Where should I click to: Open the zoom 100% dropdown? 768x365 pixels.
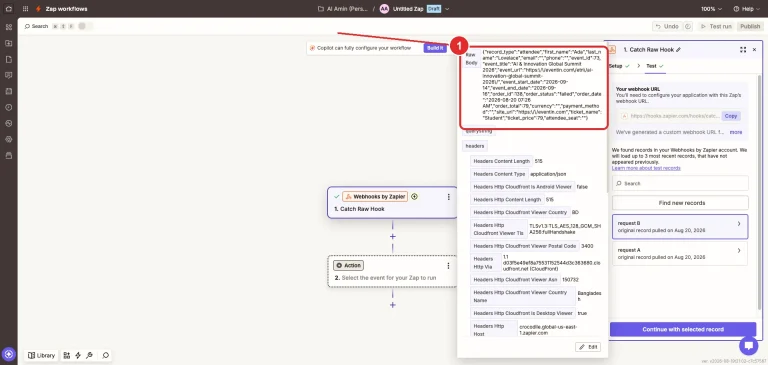coord(711,9)
